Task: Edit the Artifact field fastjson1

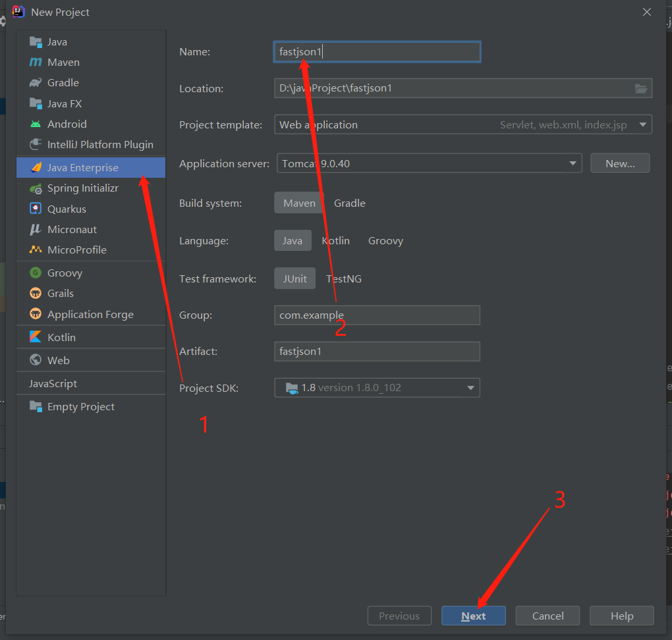Action: tap(377, 351)
